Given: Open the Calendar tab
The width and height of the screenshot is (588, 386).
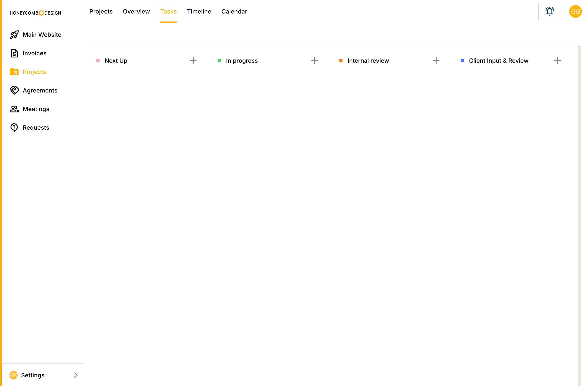Looking at the screenshot, I should [234, 11].
